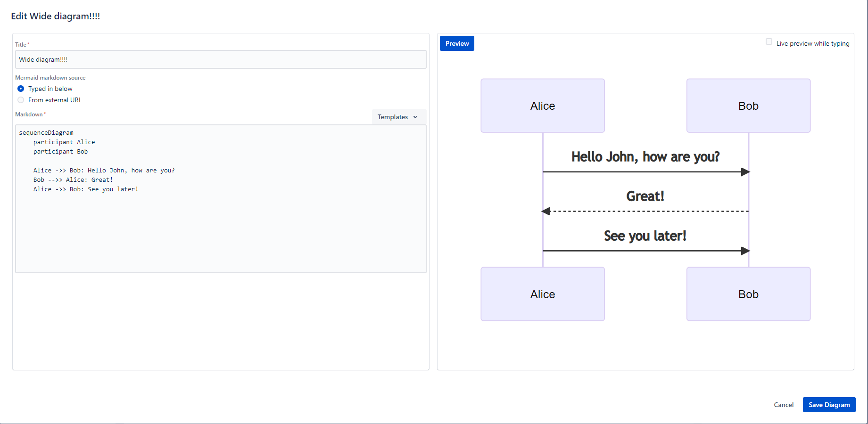Image resolution: width=868 pixels, height=424 pixels.
Task: Click the 'participant Bob' line in editor
Action: coord(60,152)
